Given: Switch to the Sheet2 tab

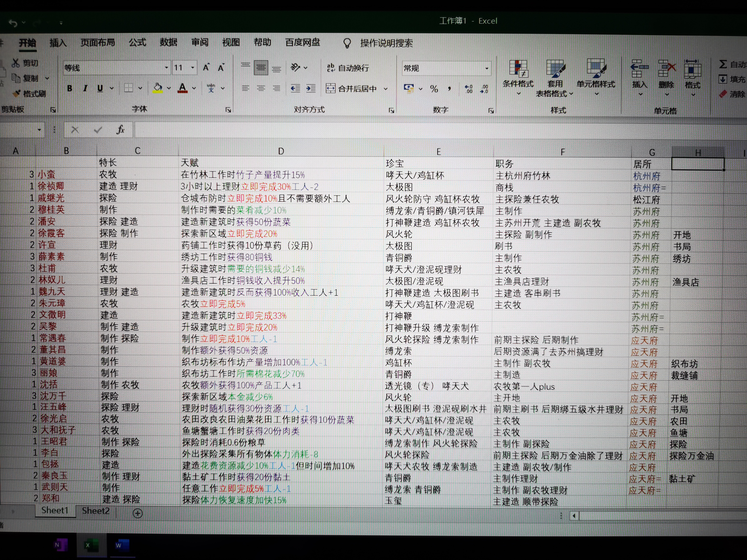Looking at the screenshot, I should (96, 511).
